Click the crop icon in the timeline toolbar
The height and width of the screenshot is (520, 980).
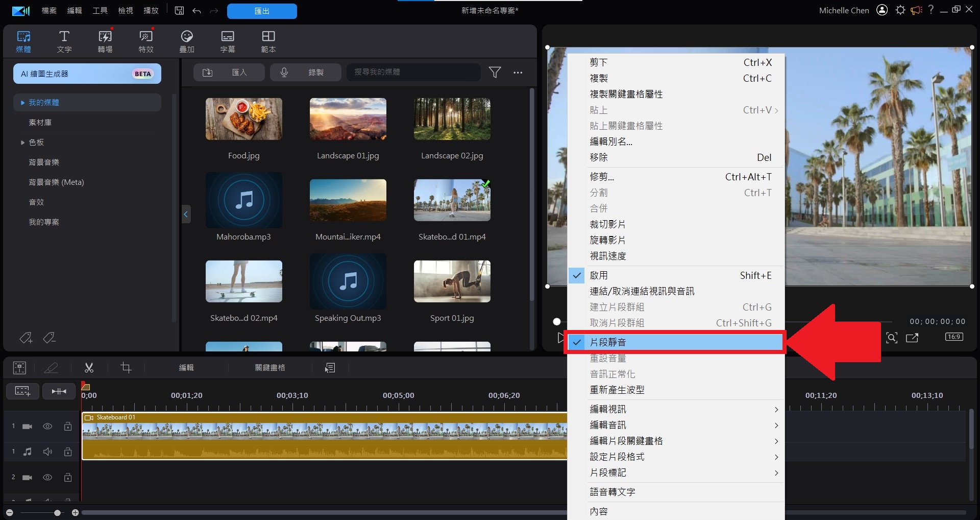click(x=126, y=367)
